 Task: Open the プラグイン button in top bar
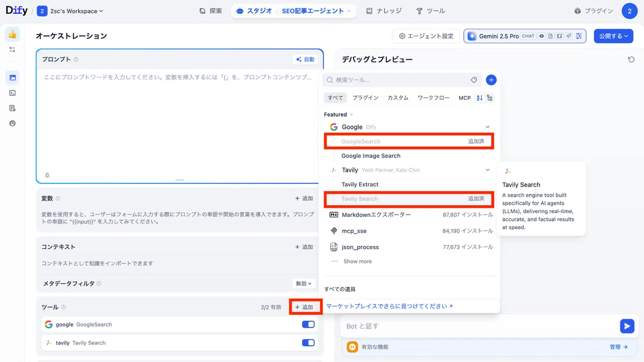593,11
